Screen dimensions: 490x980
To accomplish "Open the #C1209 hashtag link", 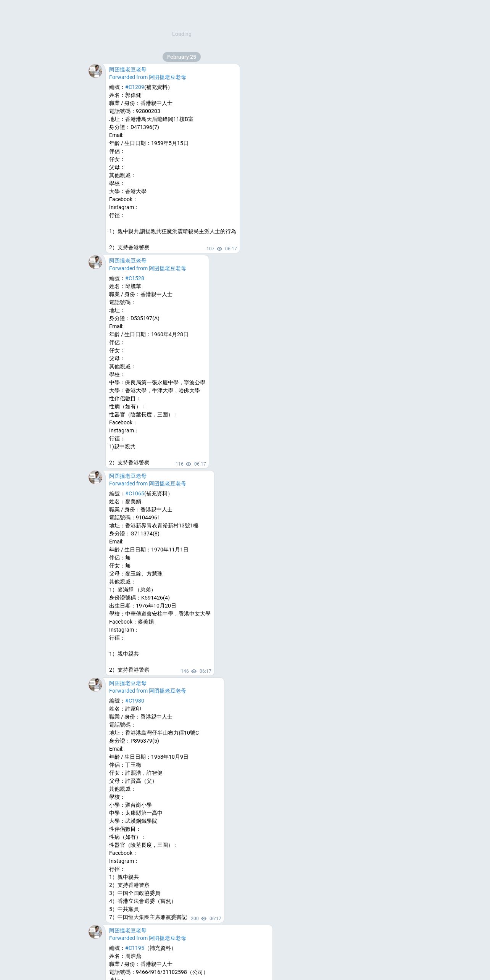I will [135, 87].
